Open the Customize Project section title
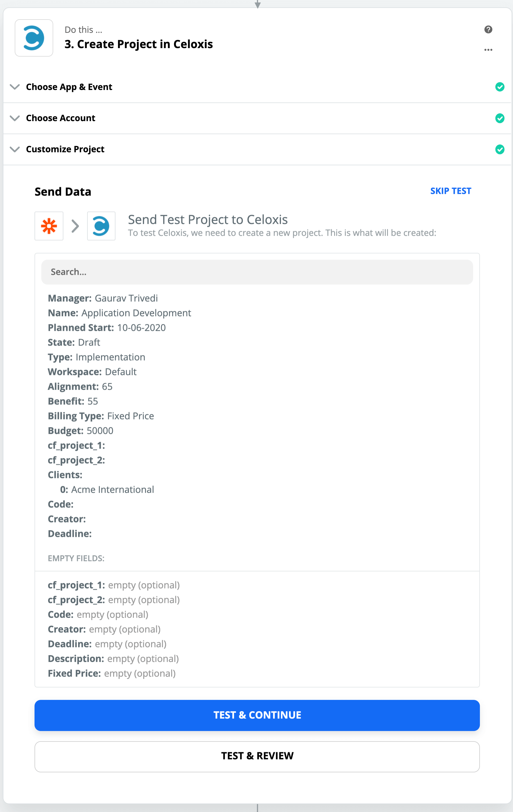This screenshot has height=812, width=513. (x=65, y=149)
